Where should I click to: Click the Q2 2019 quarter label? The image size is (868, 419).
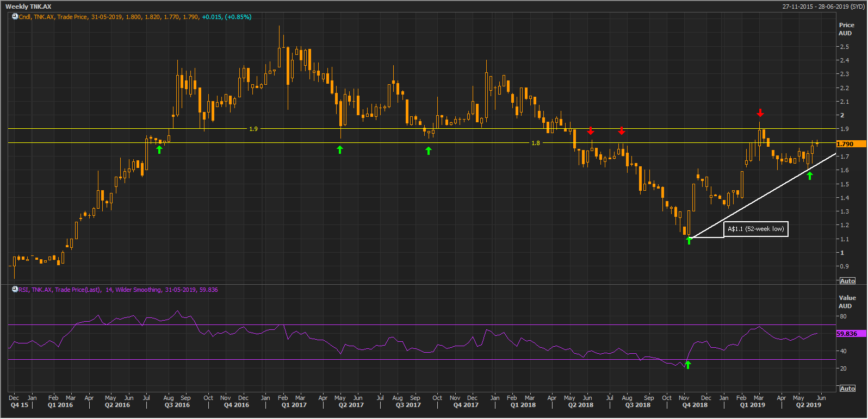pyautogui.click(x=809, y=405)
